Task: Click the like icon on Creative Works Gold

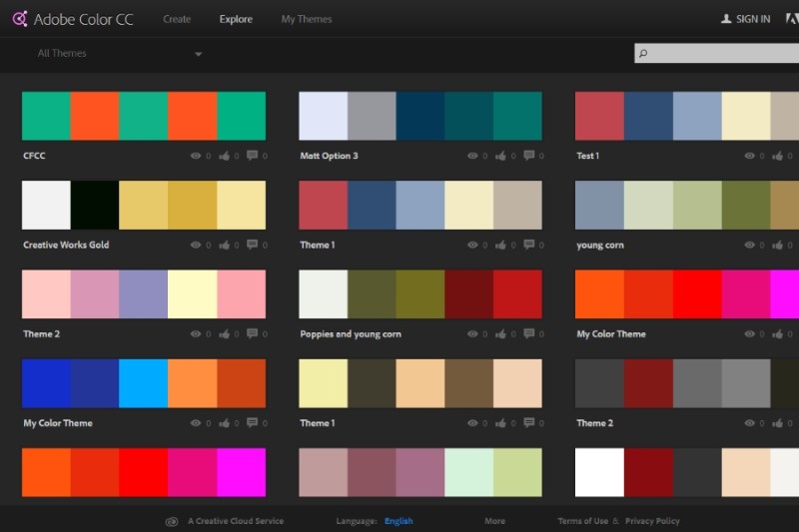Action: click(223, 245)
